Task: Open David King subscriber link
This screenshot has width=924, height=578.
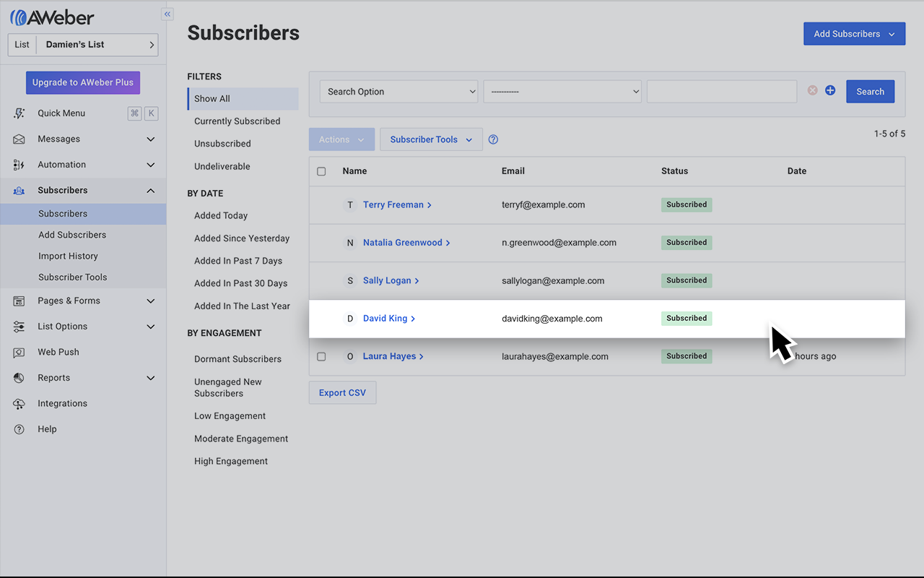Action: pyautogui.click(x=385, y=319)
